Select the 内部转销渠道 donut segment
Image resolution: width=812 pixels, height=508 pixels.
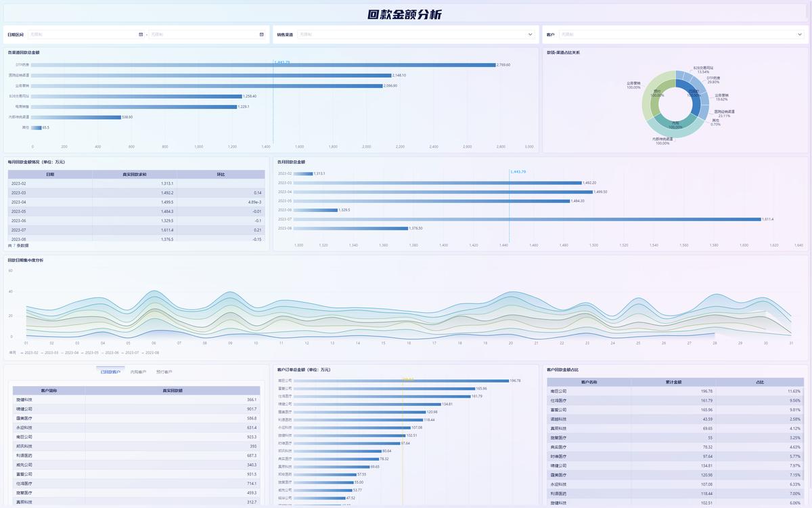pos(667,129)
